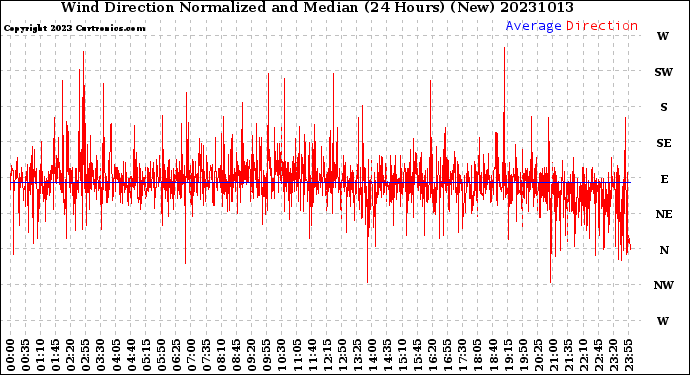The image size is (690, 375).
Task: Select the "SW" y-axis label
Action: (x=663, y=72)
